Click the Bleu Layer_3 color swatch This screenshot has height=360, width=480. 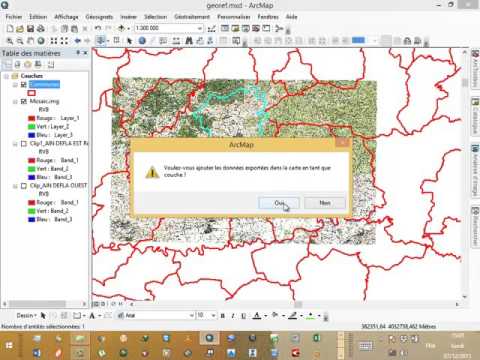click(x=32, y=135)
